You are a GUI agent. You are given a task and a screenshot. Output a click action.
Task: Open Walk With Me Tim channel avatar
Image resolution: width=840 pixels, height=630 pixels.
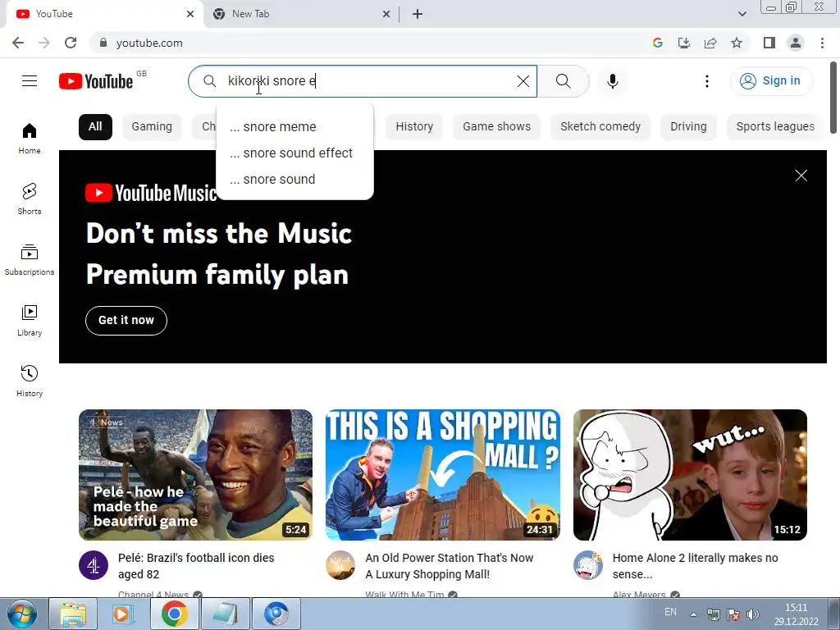tap(340, 565)
